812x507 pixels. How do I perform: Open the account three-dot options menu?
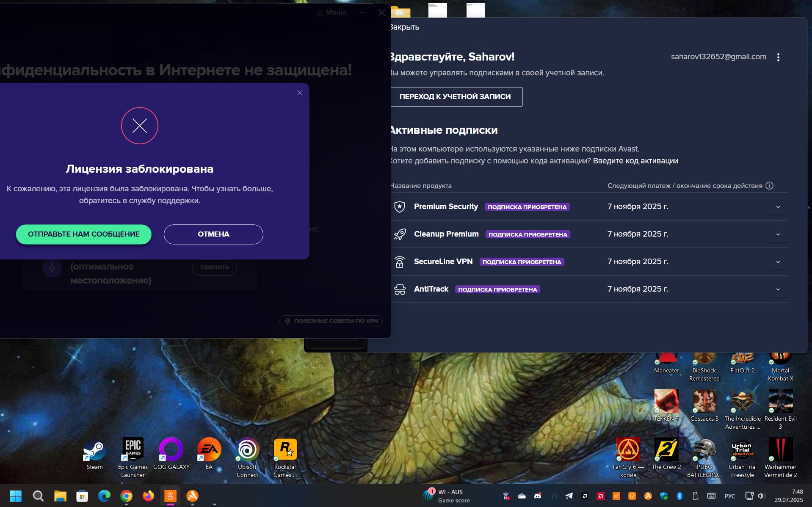point(778,58)
